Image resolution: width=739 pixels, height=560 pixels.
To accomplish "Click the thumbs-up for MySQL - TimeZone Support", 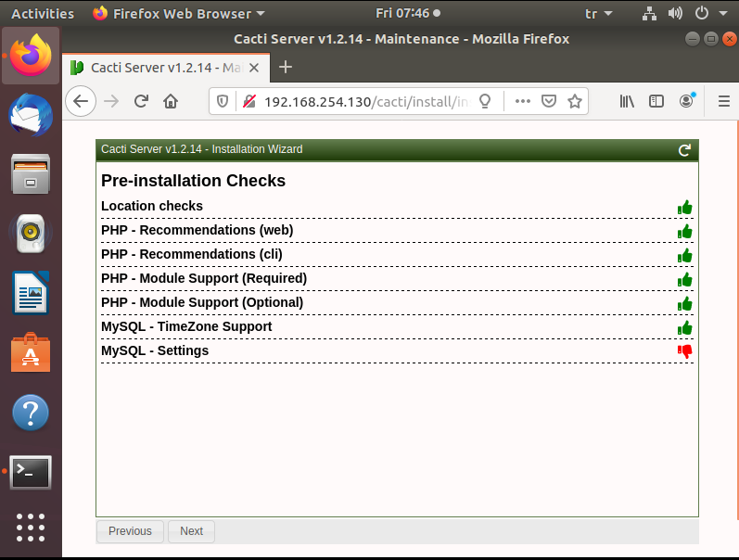I will click(685, 327).
